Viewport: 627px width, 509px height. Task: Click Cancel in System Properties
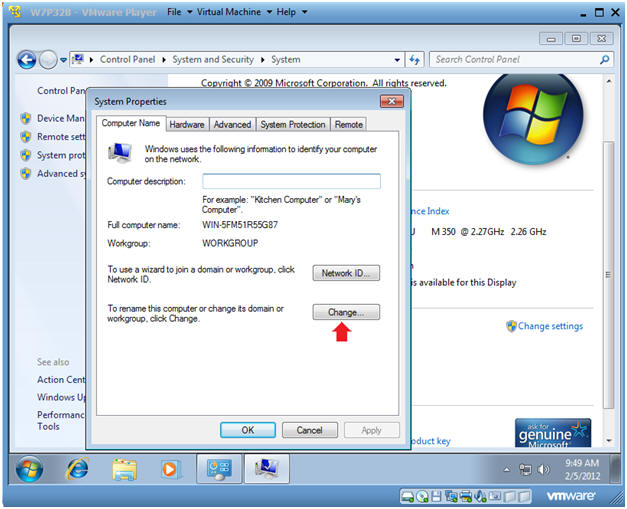point(310,430)
